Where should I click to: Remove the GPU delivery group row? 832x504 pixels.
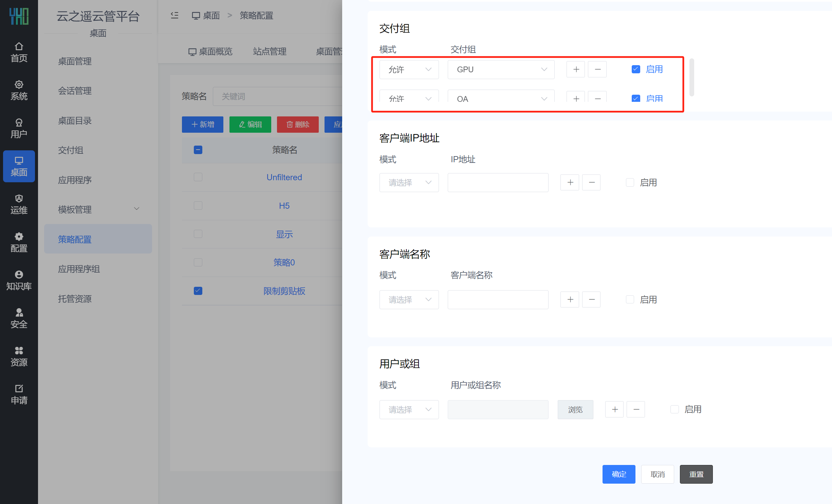[x=597, y=69]
